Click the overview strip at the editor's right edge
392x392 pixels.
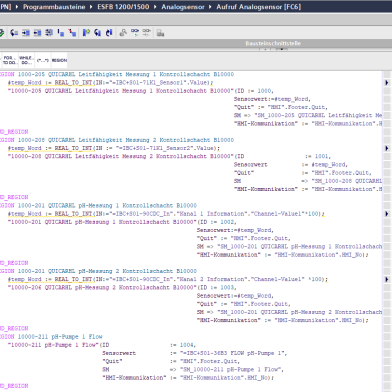click(387, 231)
